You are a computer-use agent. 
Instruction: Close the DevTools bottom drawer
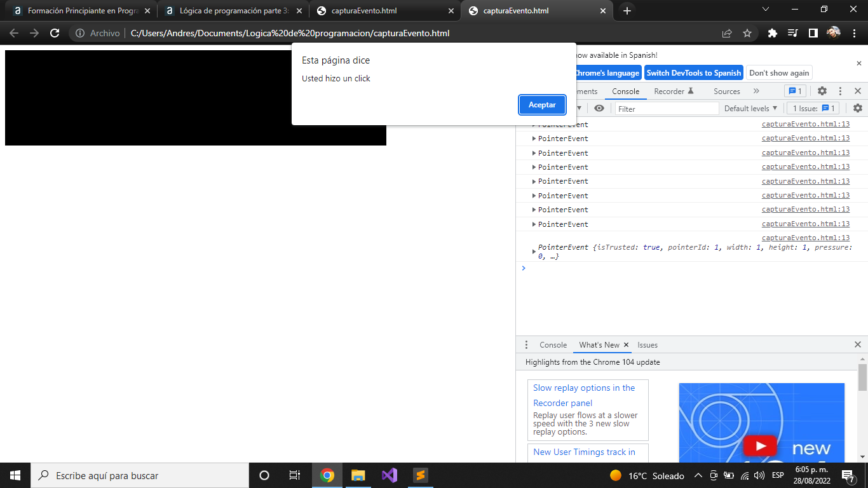[858, 344]
